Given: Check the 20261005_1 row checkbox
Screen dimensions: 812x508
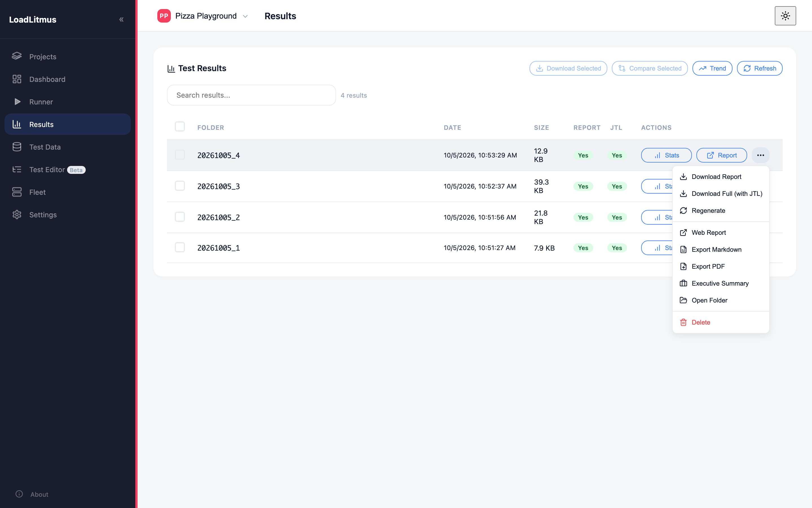Looking at the screenshot, I should (180, 247).
